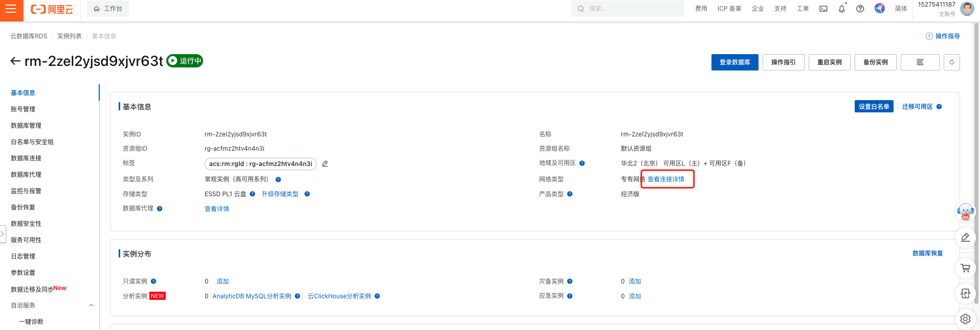Click the 迁移可用区 link
The height and width of the screenshot is (330, 980).
point(917,107)
